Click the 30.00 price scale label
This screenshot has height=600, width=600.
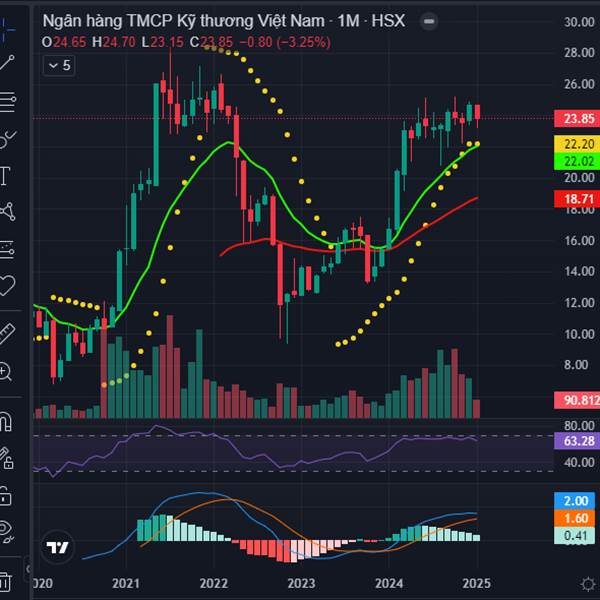coord(579,22)
